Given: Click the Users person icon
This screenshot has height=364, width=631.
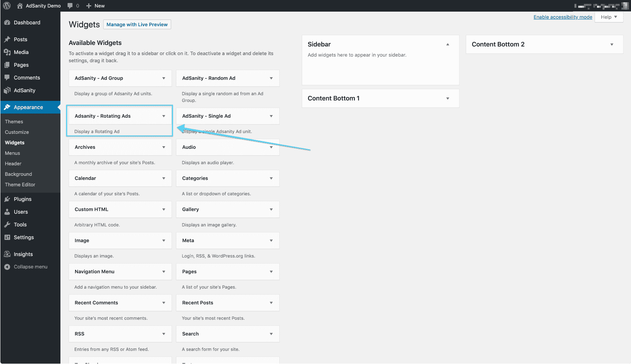Looking at the screenshot, I should tap(7, 212).
